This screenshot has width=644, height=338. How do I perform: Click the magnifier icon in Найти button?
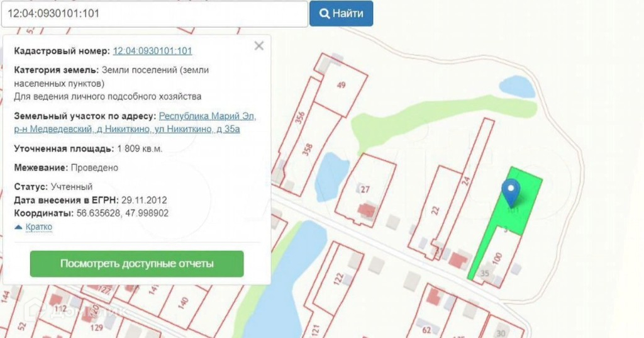pos(325,14)
